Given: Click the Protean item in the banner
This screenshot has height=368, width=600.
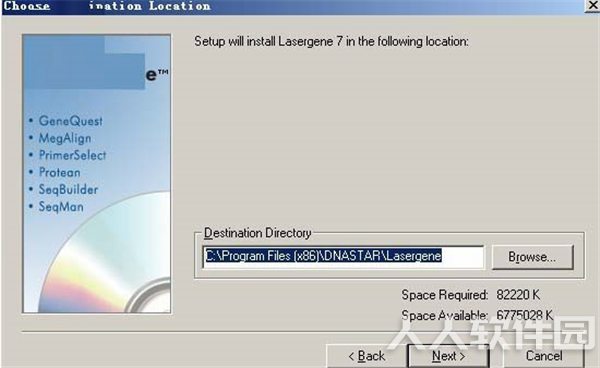Looking at the screenshot, I should tap(60, 173).
